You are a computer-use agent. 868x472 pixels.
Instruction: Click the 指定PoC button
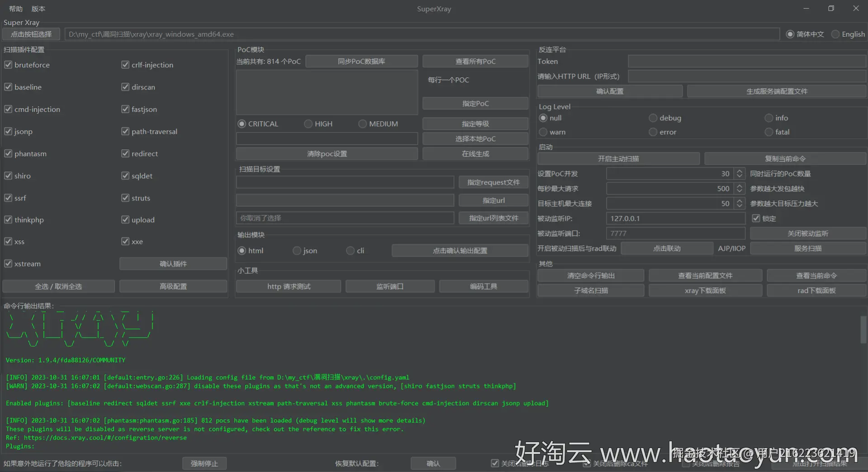[475, 104]
